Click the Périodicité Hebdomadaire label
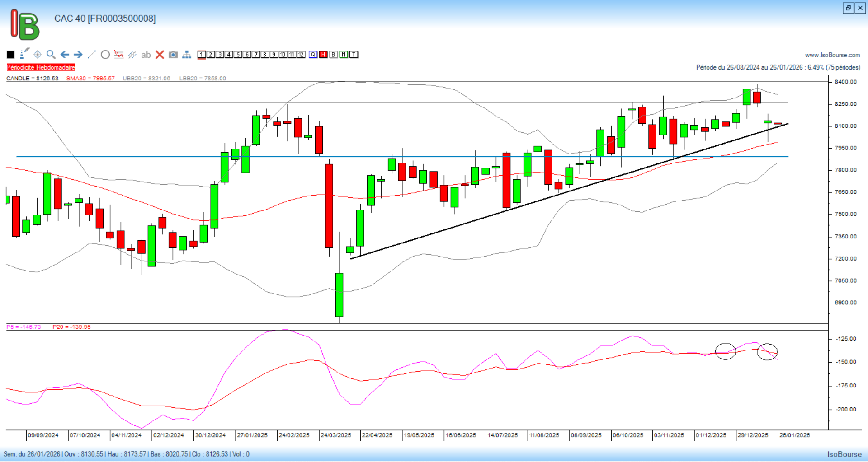The image size is (868, 462). [41, 67]
